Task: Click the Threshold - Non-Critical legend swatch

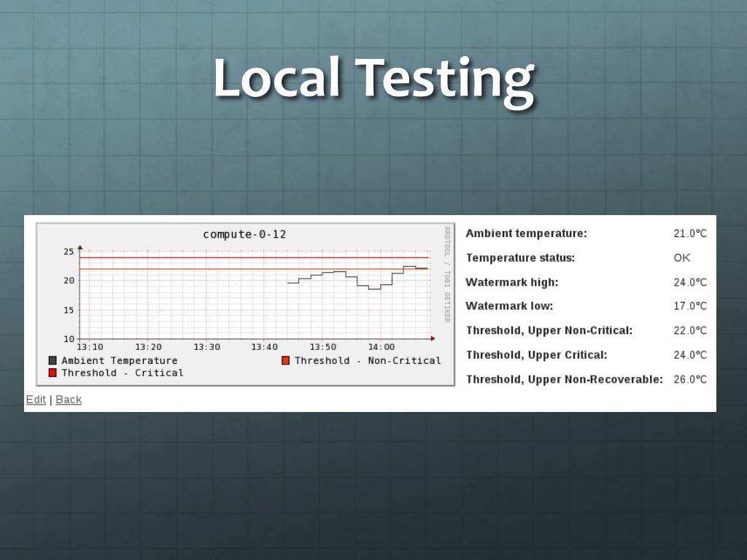Action: tap(285, 360)
